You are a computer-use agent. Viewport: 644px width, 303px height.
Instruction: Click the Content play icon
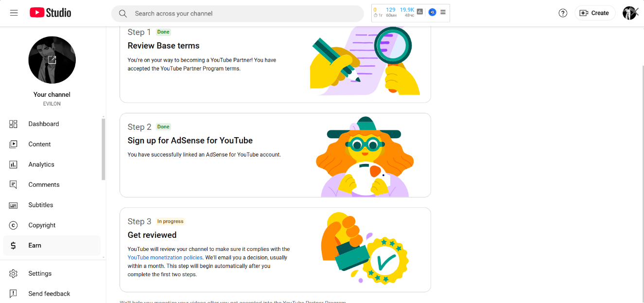pyautogui.click(x=14, y=144)
